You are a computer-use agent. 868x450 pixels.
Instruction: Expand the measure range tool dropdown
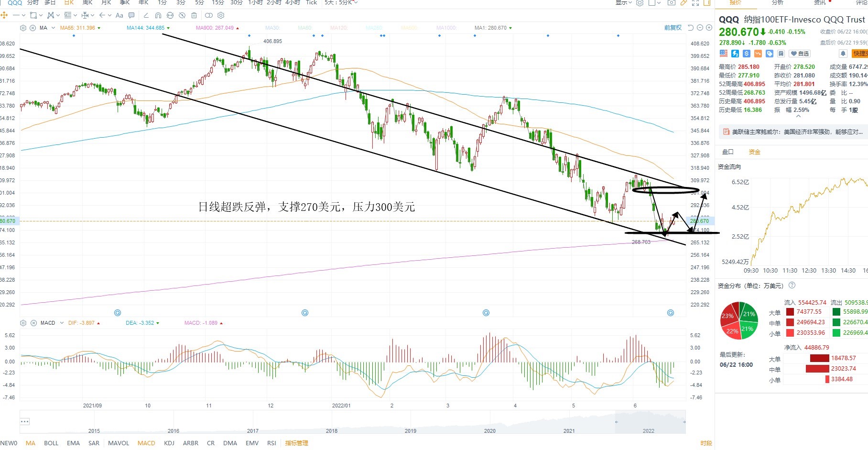[x=92, y=15]
